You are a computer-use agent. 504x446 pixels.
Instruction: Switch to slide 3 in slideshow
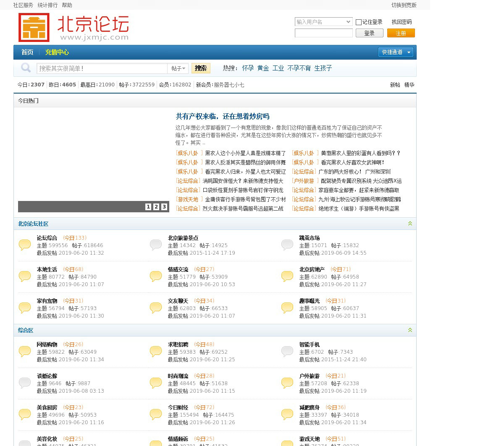coord(164,207)
